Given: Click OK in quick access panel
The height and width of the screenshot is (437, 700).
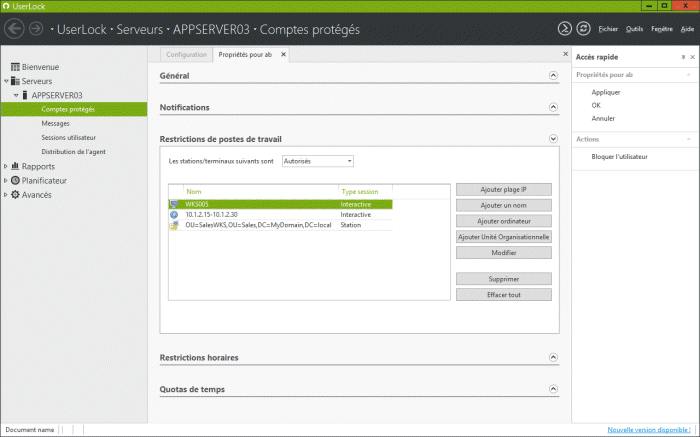Looking at the screenshot, I should (x=596, y=105).
